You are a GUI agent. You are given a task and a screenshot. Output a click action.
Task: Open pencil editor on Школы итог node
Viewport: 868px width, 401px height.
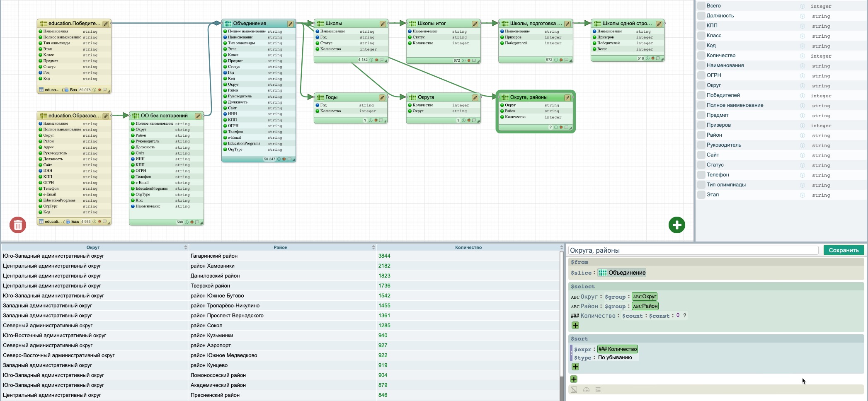(475, 24)
